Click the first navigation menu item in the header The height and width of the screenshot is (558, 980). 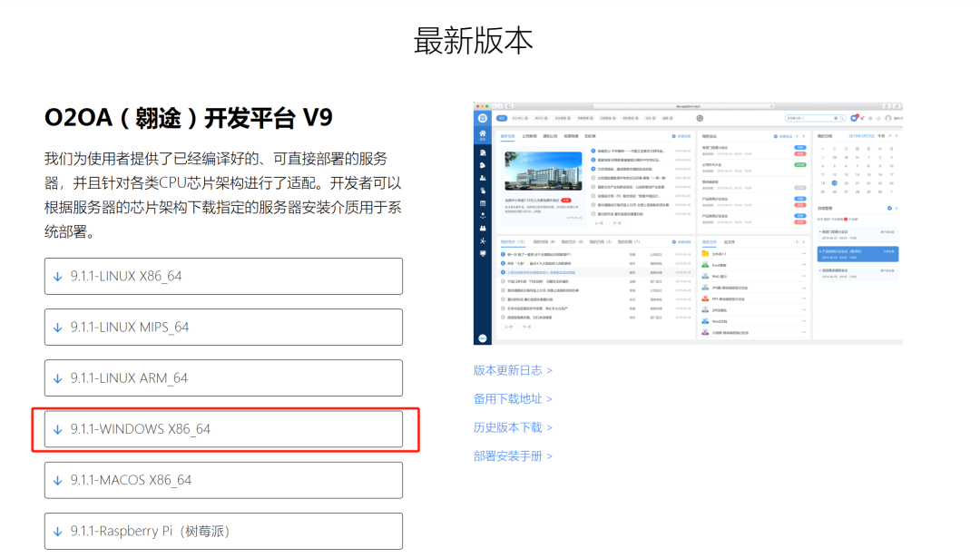click(500, 118)
